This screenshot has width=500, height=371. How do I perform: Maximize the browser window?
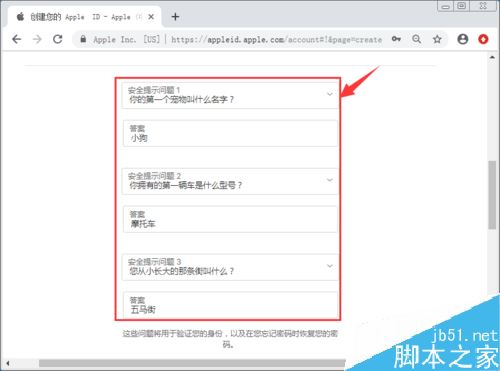462,6
